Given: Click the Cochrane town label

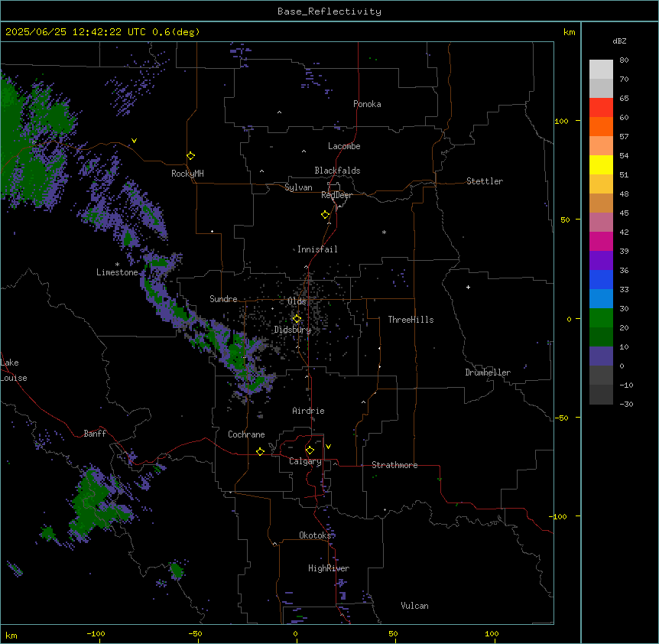Looking at the screenshot, I should pos(246,434).
